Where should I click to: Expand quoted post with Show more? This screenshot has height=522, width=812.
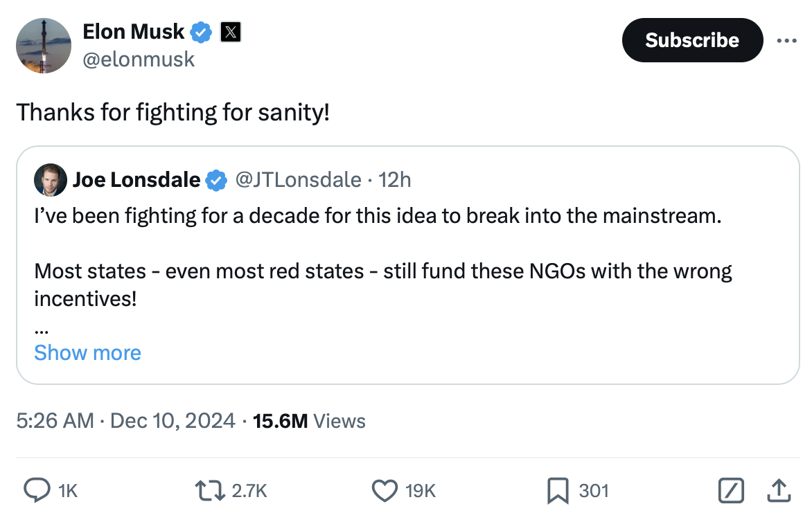[87, 352]
